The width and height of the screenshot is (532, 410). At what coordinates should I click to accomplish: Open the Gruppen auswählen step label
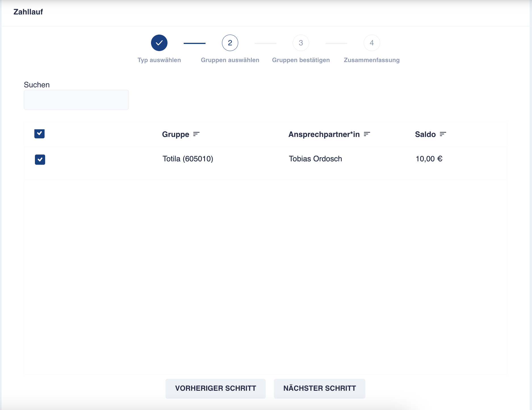(230, 60)
